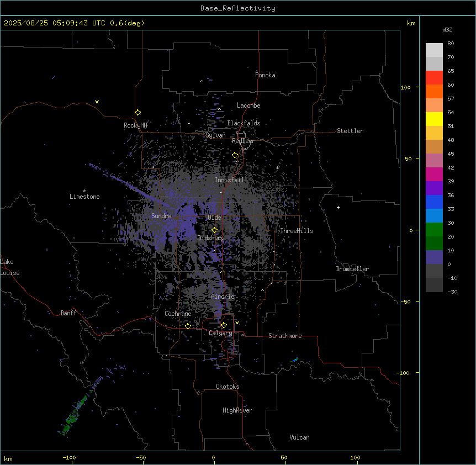
Task: Pick the orange 57–60 dBZ legend swatch
Action: tap(434, 91)
